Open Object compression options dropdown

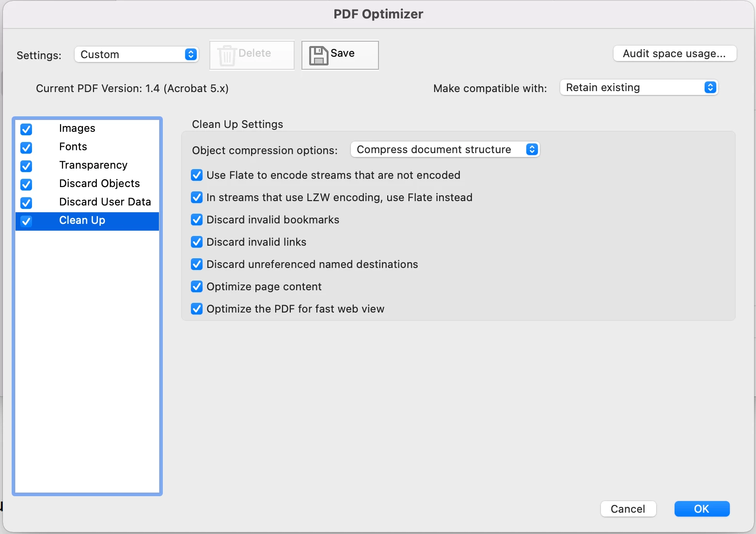(x=445, y=149)
